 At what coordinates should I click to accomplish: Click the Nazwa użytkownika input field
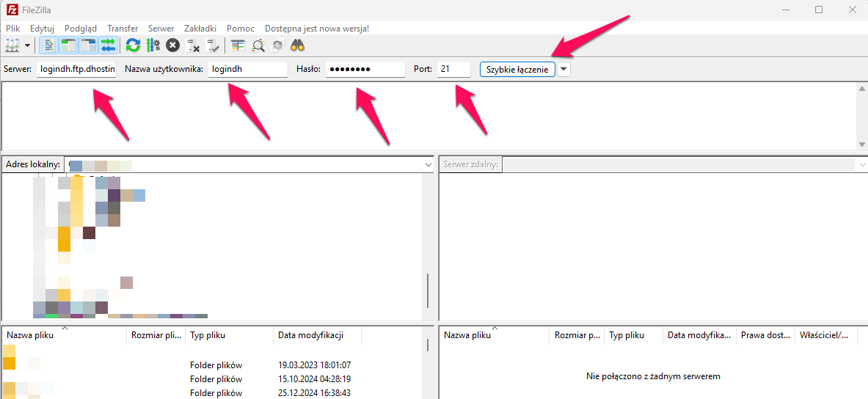pyautogui.click(x=247, y=69)
